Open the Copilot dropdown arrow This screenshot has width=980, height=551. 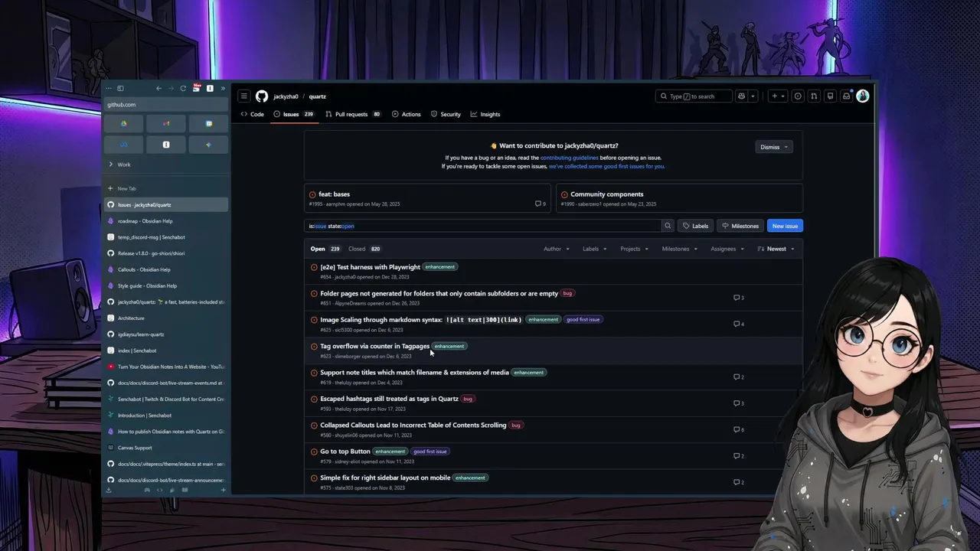pos(753,96)
